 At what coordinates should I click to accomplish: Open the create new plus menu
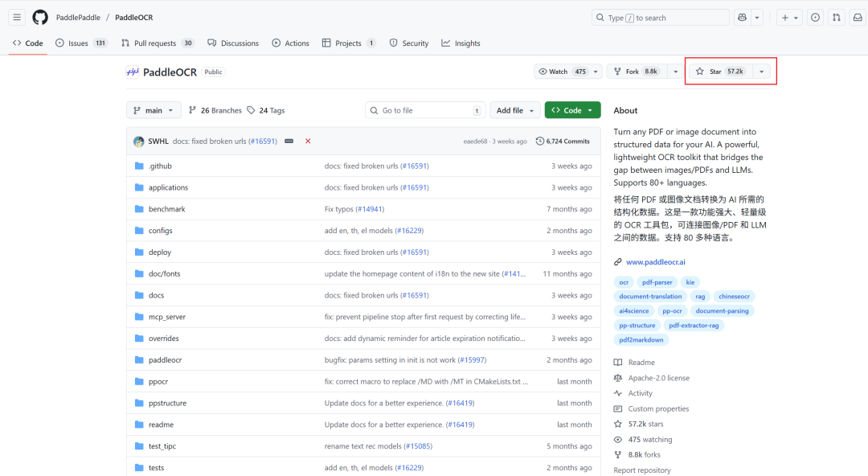point(789,17)
